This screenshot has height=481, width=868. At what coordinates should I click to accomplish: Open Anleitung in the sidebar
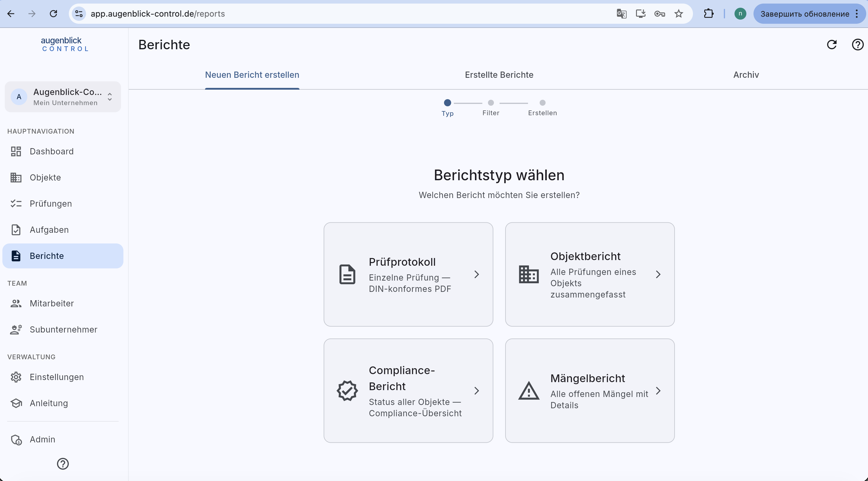click(63, 403)
